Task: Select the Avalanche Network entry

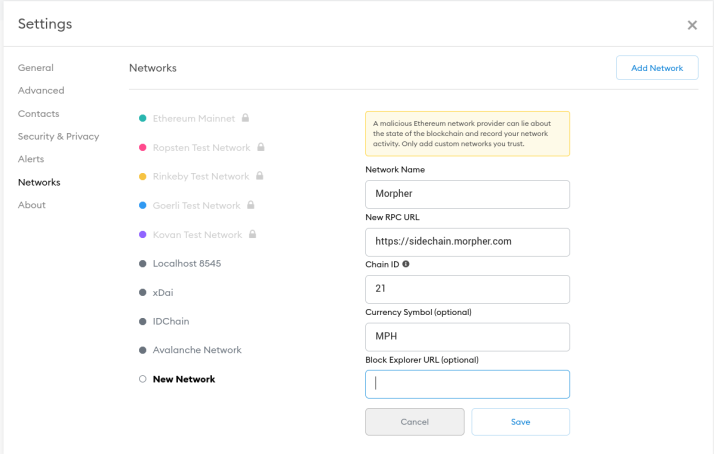Action: click(197, 350)
